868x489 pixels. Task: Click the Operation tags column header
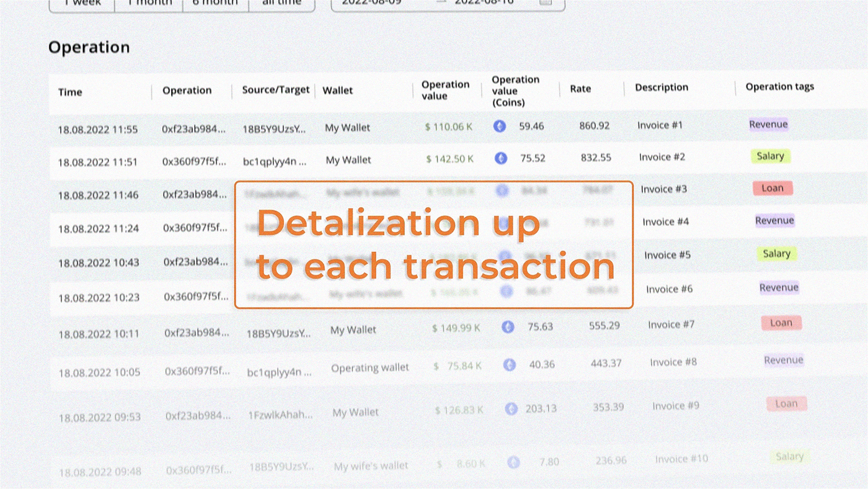point(779,87)
